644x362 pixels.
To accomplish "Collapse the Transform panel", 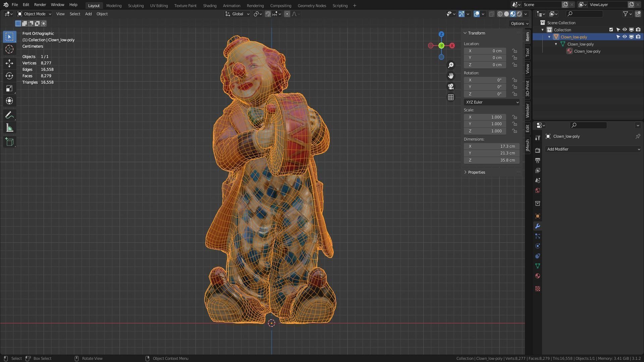I will pyautogui.click(x=476, y=33).
